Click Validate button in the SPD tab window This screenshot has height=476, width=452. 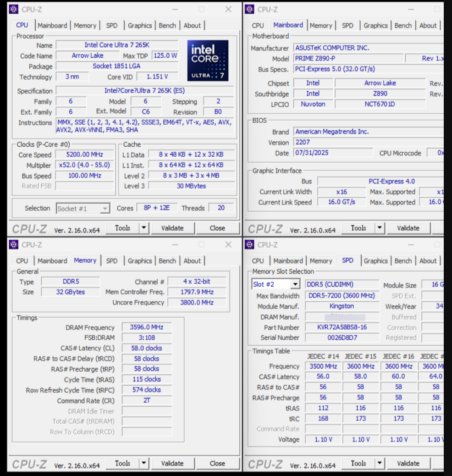point(408,463)
